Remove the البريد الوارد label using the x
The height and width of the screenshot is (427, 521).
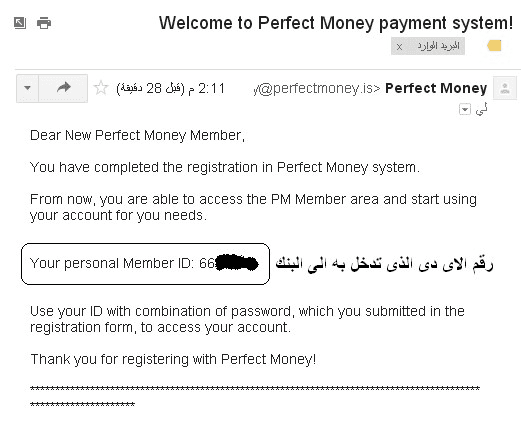(399, 47)
